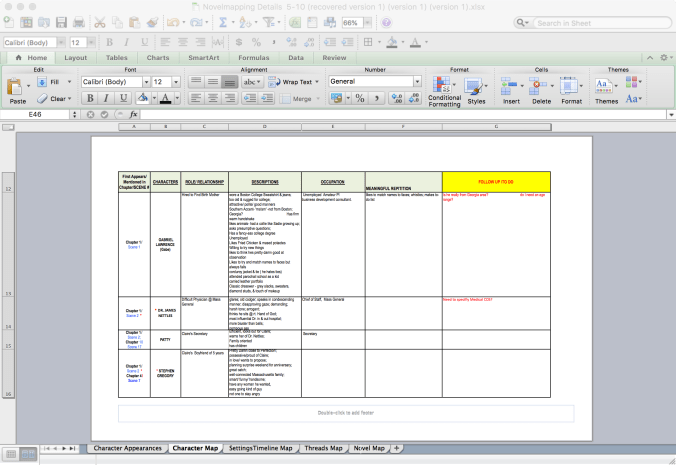Image resolution: width=676 pixels, height=465 pixels.
Task: Open the Calibri (Body) font name dropdown
Action: (142, 82)
